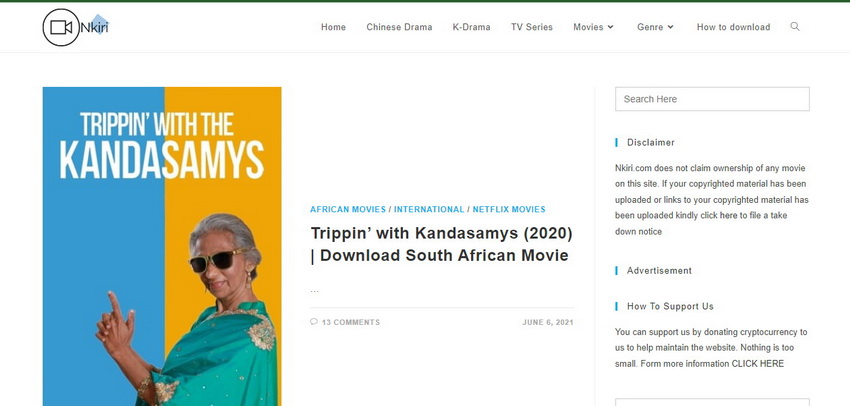Click the Trippin' with the Kandasamys poster
Image resolution: width=850 pixels, height=406 pixels.
[x=161, y=246]
